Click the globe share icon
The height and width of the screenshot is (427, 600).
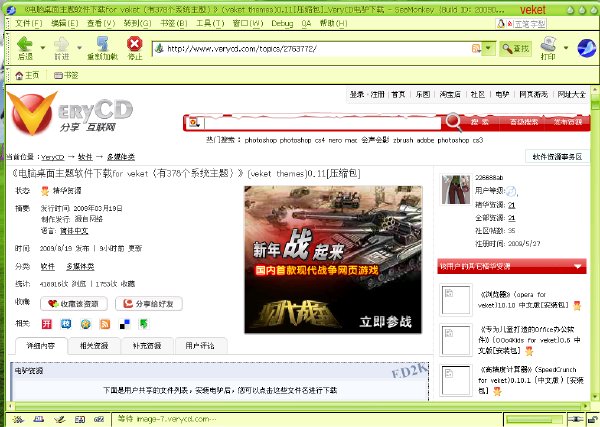tap(86, 324)
